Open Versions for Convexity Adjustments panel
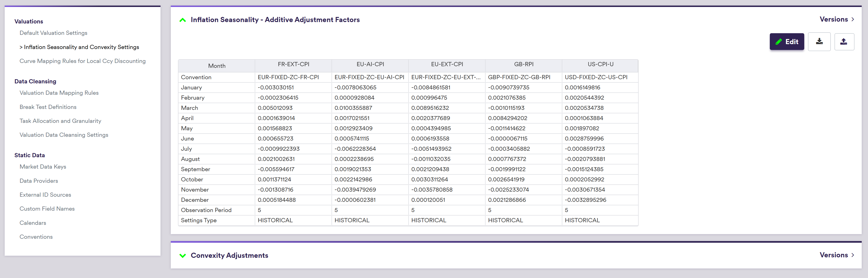The width and height of the screenshot is (868, 278). point(836,255)
